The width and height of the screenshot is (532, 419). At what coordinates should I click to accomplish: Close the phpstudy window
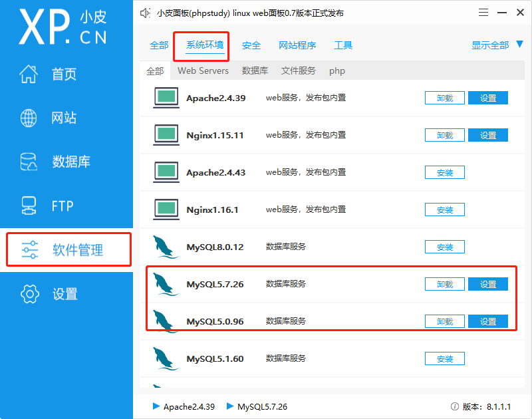point(520,13)
